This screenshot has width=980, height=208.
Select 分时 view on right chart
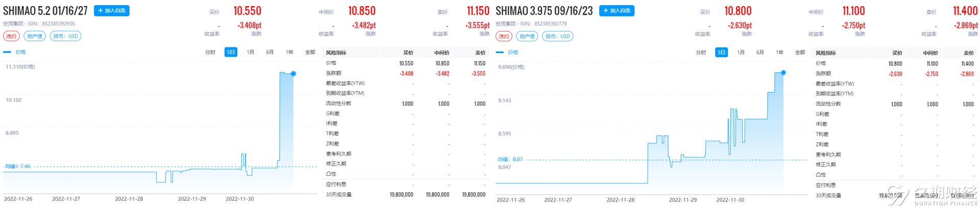click(x=701, y=53)
